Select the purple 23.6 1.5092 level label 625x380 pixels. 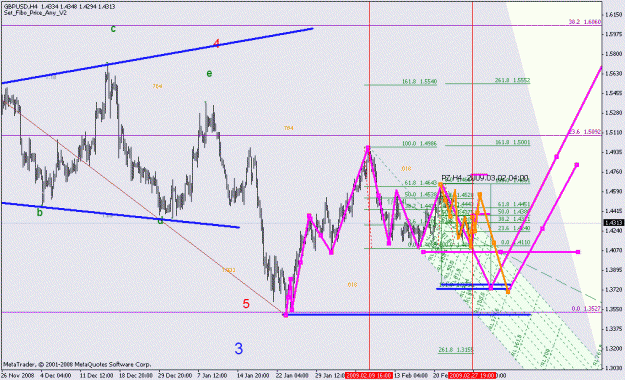(x=585, y=132)
